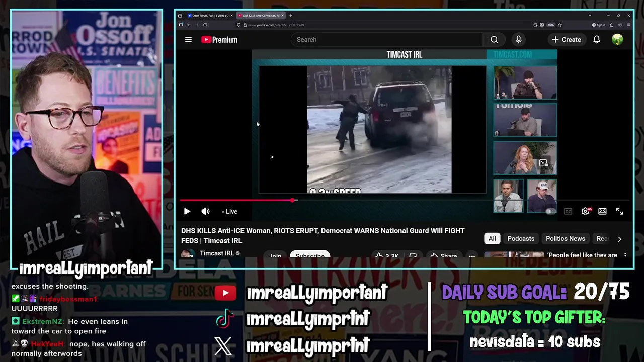Open options for 'People feel like they are' video
The height and width of the screenshot is (362, 644).
point(625,255)
